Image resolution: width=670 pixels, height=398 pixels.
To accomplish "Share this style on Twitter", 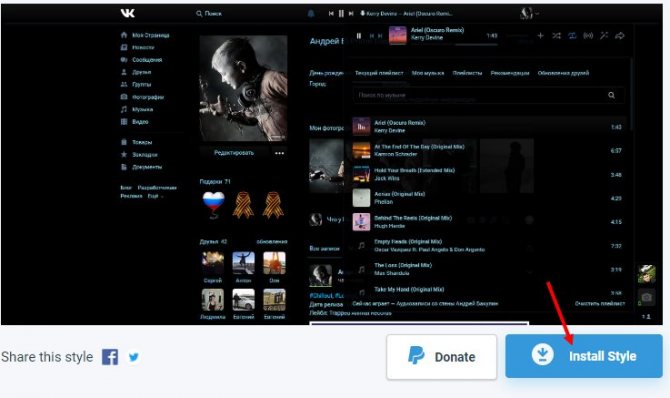I will (134, 357).
